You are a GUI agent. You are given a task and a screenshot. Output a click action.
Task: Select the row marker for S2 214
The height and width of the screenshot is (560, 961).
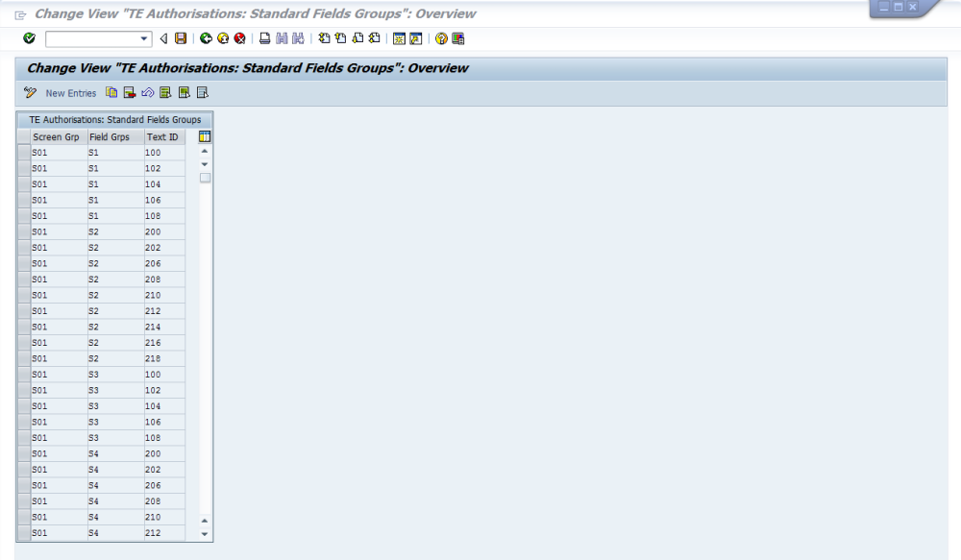[x=24, y=327]
